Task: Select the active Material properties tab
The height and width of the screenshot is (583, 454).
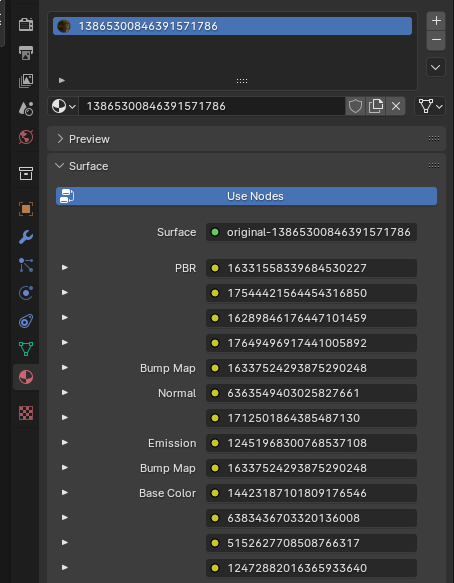Action: tap(26, 377)
